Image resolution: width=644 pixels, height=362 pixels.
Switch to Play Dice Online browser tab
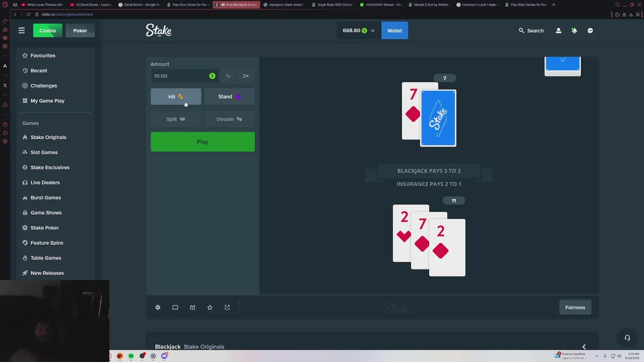[188, 5]
